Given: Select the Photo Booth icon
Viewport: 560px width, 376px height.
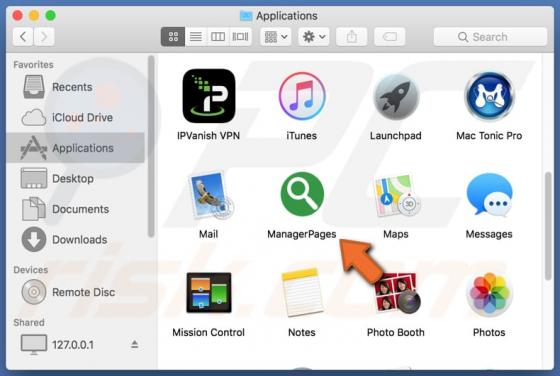Looking at the screenshot, I should (x=398, y=293).
